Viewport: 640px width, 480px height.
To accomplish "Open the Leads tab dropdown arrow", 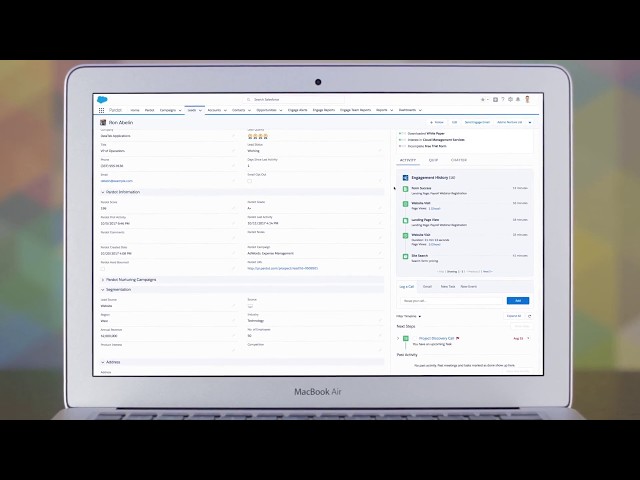I will tap(200, 110).
